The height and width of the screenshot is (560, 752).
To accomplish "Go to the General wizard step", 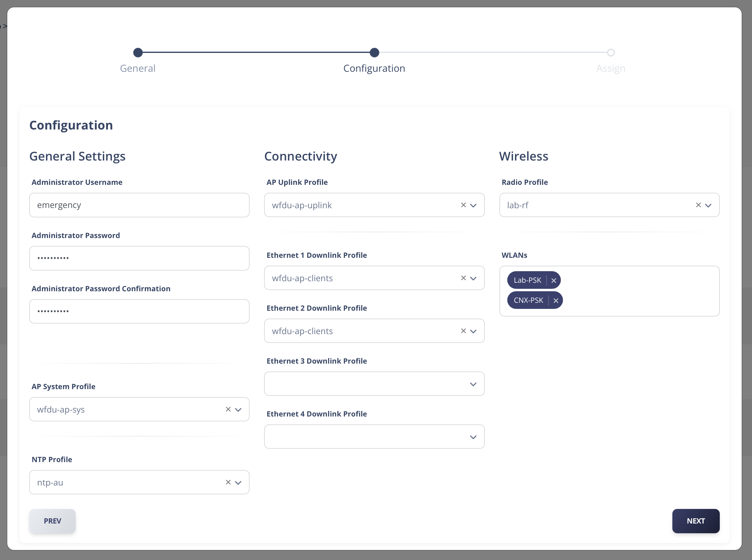I will 138,53.
